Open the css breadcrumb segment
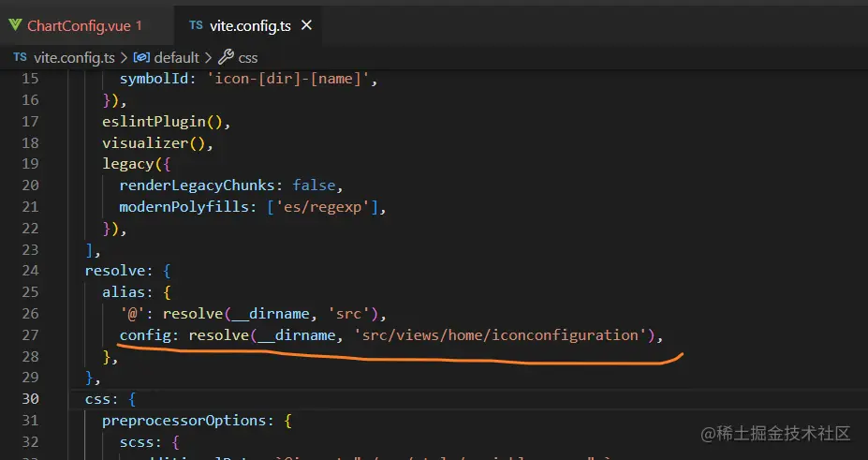 (247, 57)
